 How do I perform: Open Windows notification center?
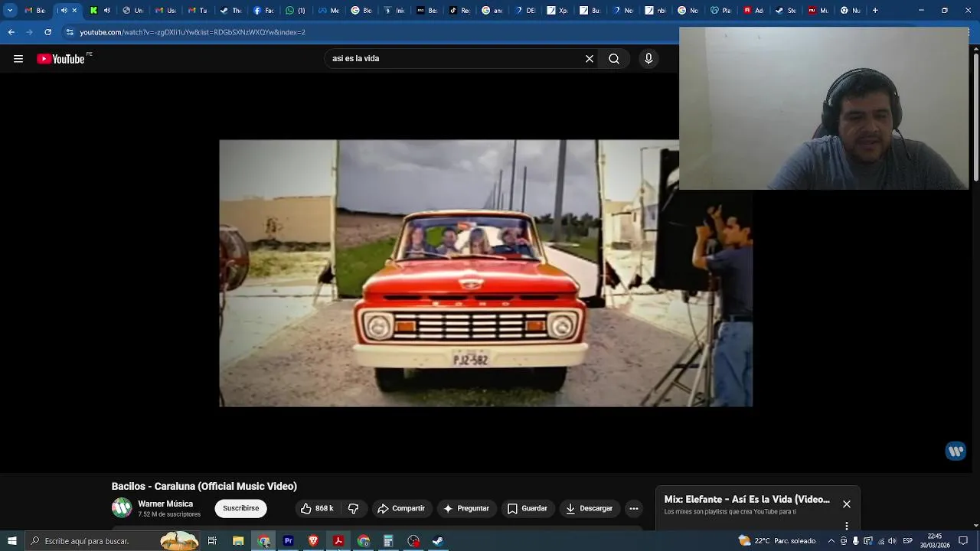(963, 541)
